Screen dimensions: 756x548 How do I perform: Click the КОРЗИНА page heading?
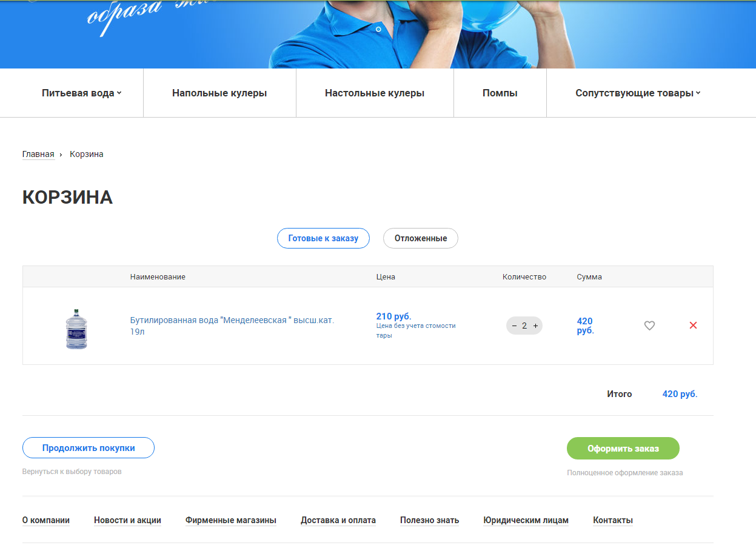click(67, 198)
